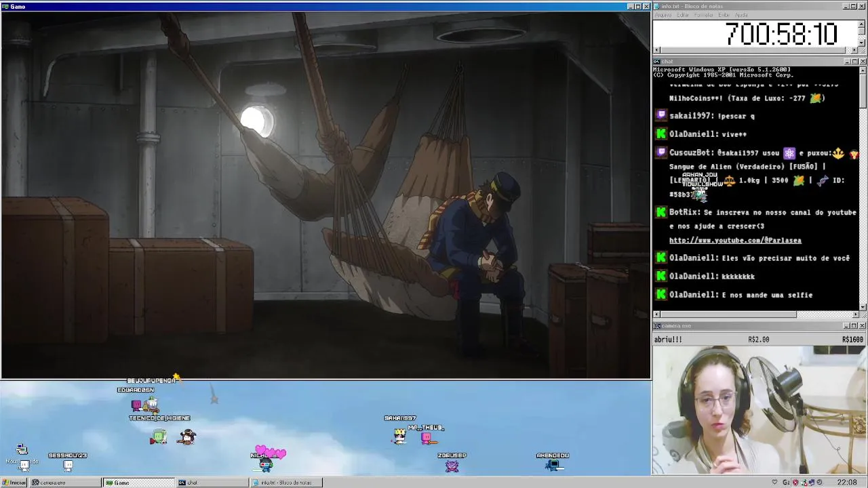Open Editar menu in Notepad
Viewport: 868px width, 488px height.
[683, 15]
